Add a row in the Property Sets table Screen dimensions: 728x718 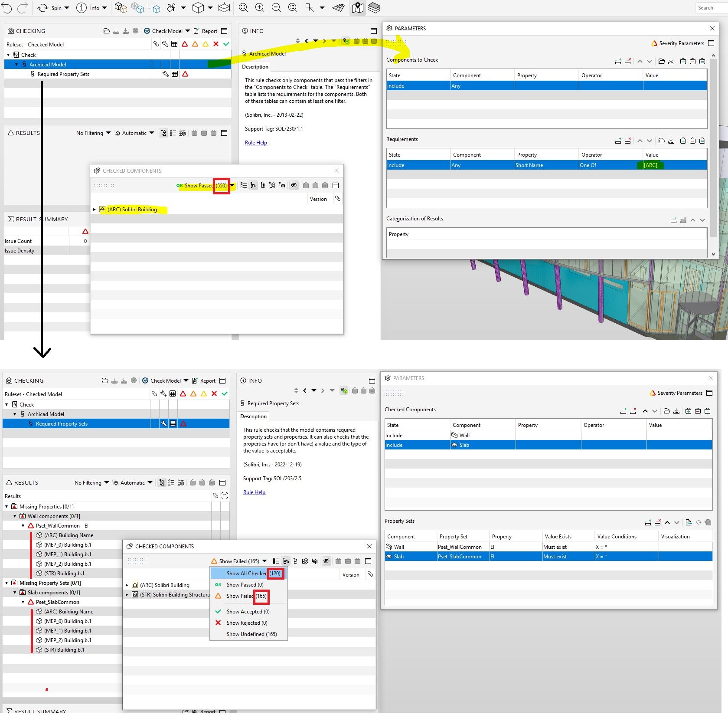click(648, 523)
